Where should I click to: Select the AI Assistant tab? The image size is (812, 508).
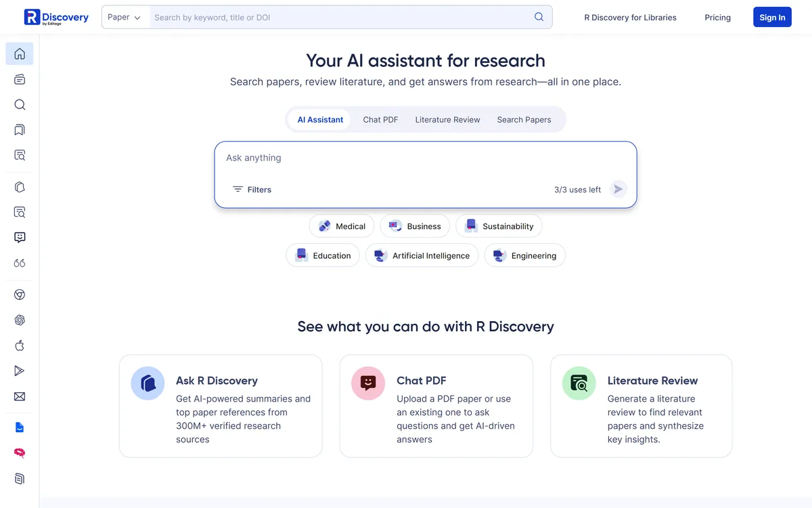pyautogui.click(x=320, y=120)
